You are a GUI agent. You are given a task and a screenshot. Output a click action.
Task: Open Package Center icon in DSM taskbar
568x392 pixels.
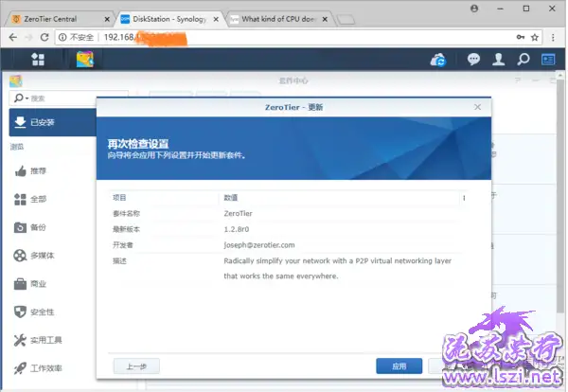(85, 59)
